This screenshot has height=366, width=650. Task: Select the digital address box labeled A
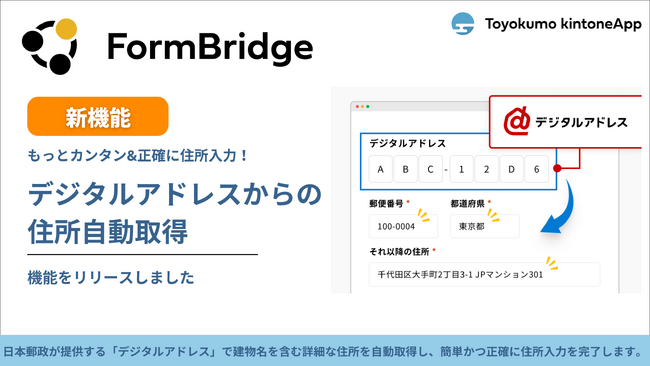[x=381, y=169]
